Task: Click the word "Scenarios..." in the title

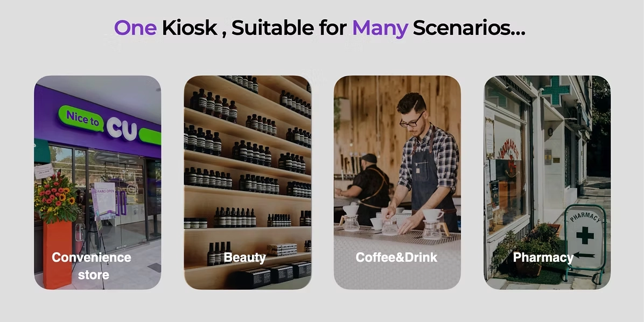Action: 469,28
